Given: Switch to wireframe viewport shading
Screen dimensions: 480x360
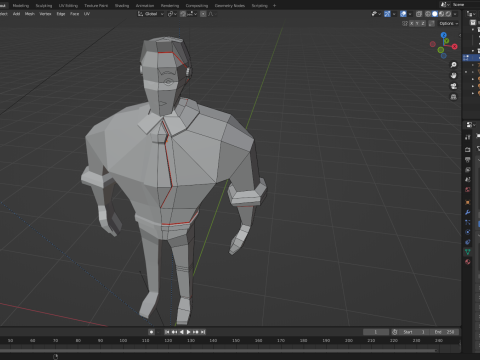Looking at the screenshot, I should click(428, 14).
